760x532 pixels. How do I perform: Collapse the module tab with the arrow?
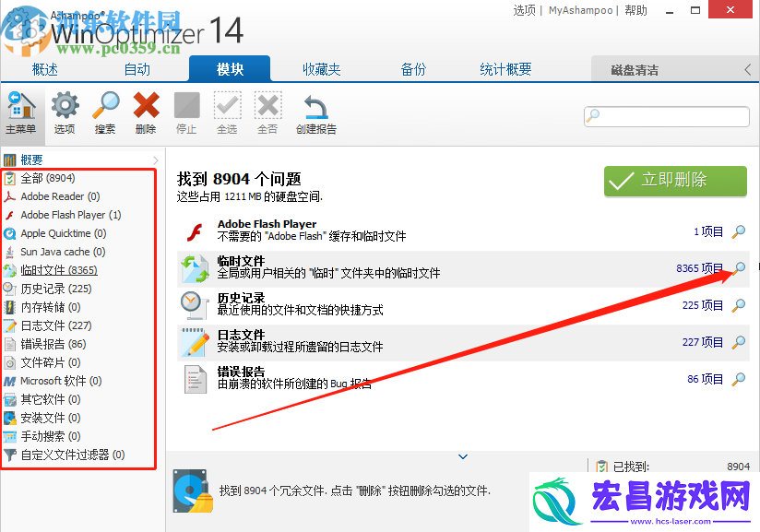(x=748, y=70)
